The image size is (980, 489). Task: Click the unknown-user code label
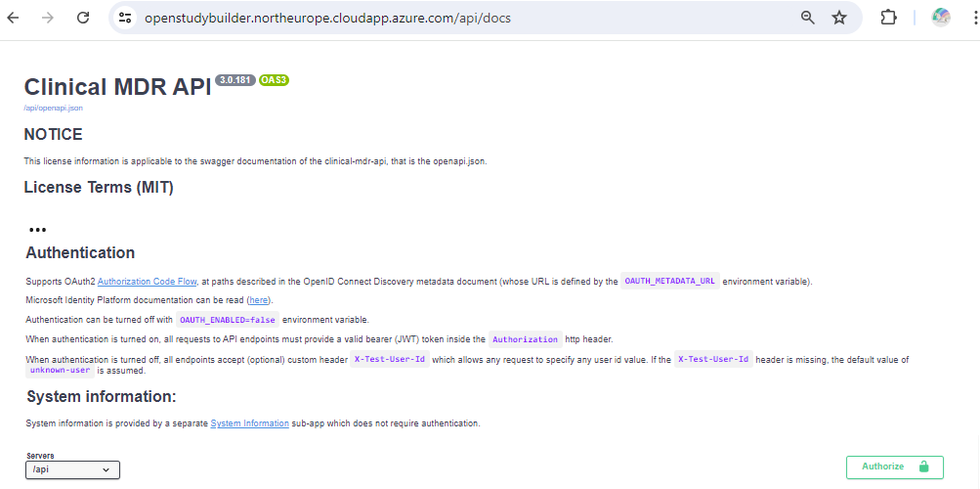[x=61, y=371]
